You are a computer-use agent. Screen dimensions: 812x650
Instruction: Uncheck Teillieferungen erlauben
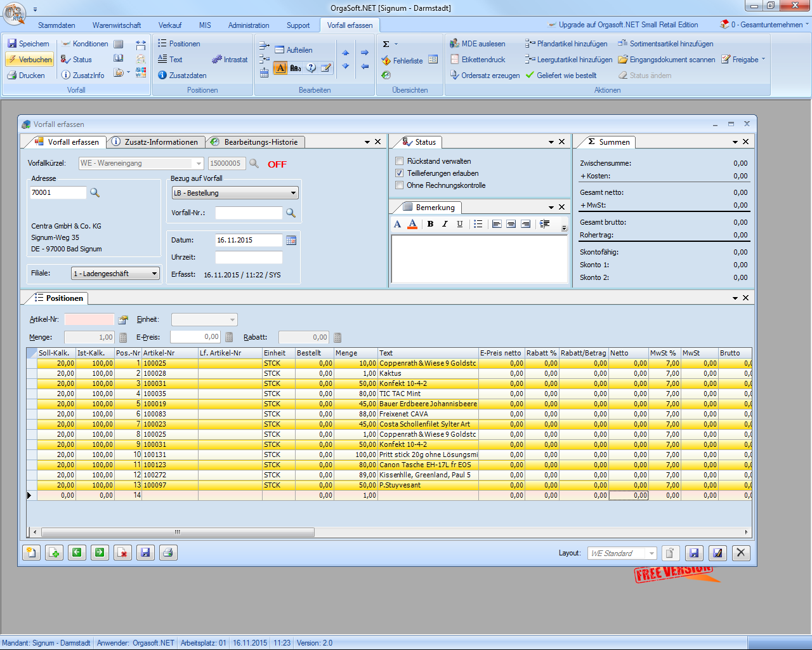(400, 173)
